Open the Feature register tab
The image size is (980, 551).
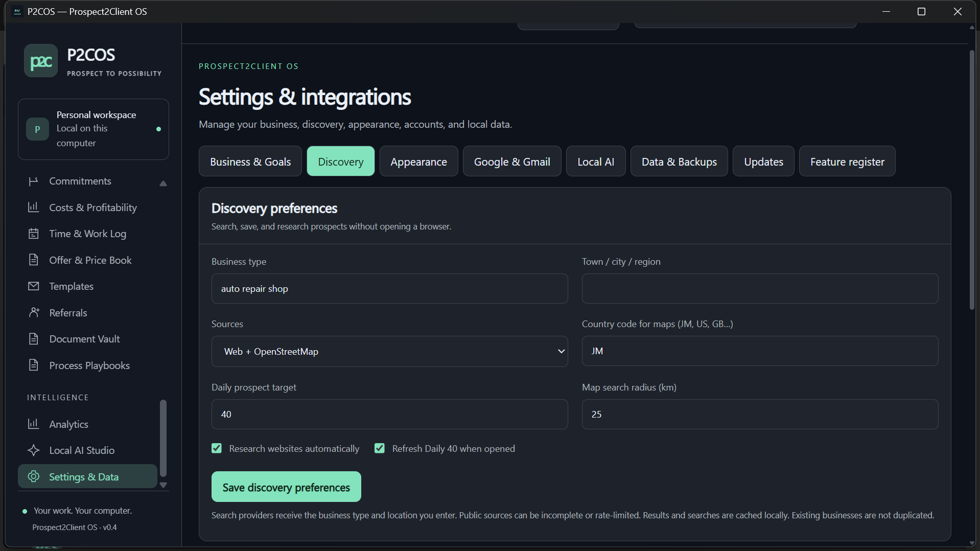click(847, 162)
